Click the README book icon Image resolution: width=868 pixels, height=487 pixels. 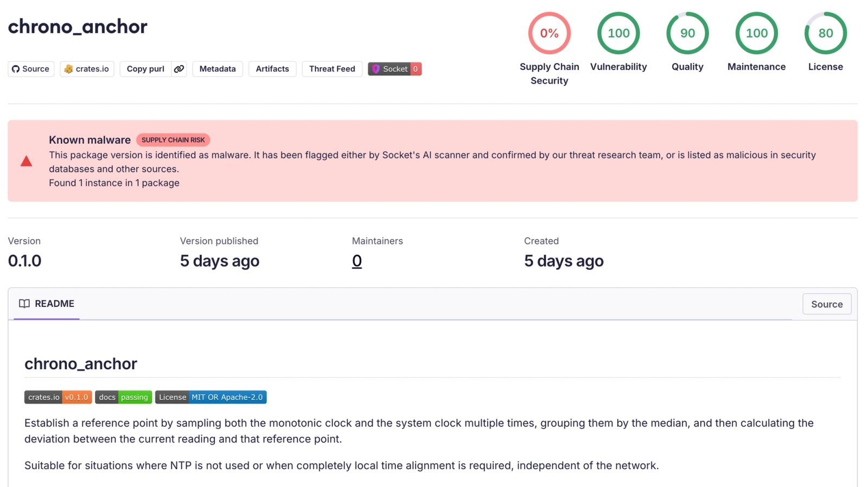pyautogui.click(x=24, y=304)
